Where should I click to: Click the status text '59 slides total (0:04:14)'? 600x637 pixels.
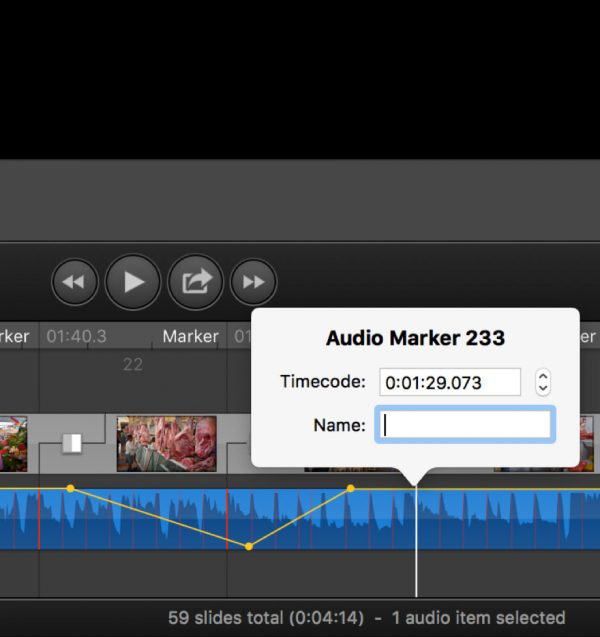tap(266, 618)
